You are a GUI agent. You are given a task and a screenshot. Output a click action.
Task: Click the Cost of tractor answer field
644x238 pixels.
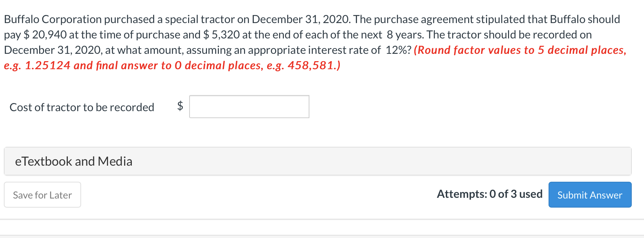249,107
